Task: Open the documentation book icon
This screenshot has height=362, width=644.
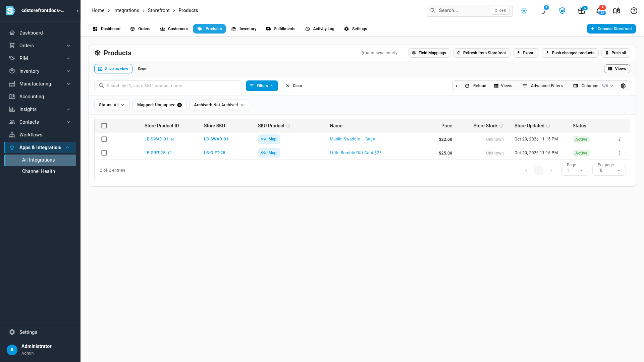Action: pyautogui.click(x=616, y=11)
